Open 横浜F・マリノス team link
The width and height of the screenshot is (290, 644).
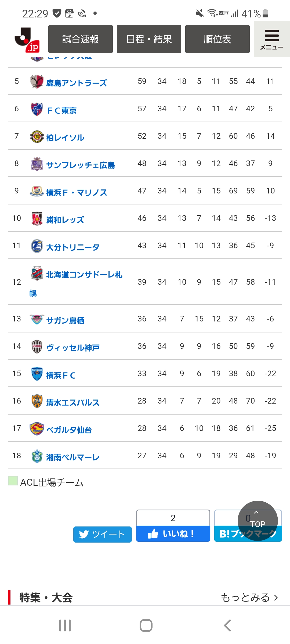77,192
